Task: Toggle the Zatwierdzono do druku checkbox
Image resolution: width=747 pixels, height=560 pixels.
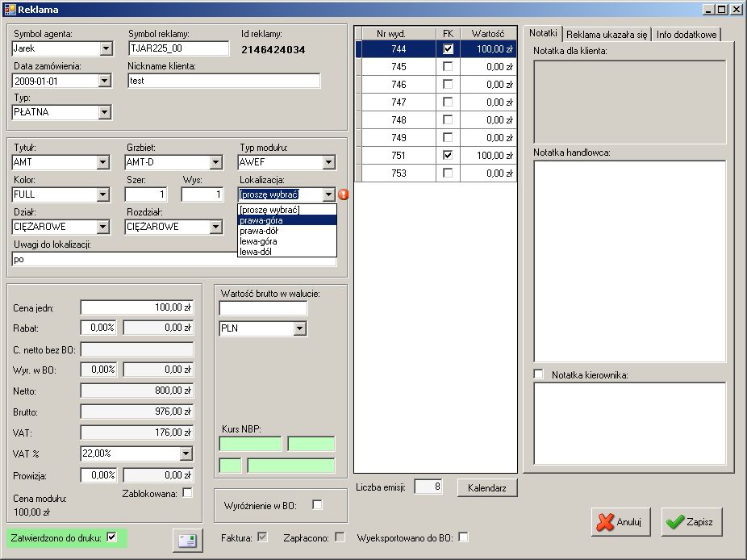Action: click(112, 537)
